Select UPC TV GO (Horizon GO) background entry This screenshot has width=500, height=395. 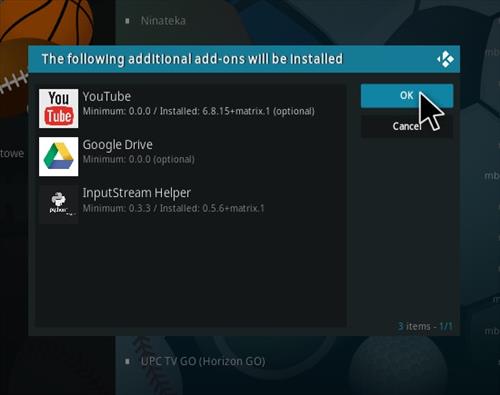click(203, 361)
